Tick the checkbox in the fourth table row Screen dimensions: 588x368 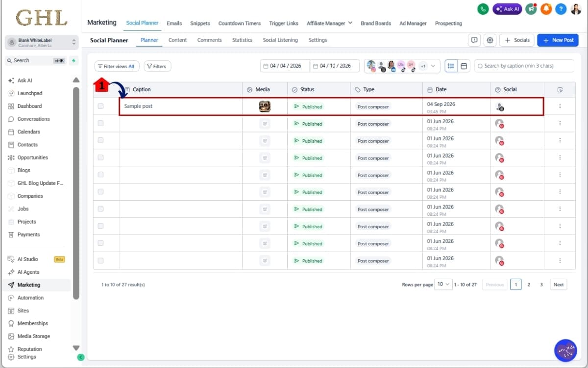(x=100, y=158)
